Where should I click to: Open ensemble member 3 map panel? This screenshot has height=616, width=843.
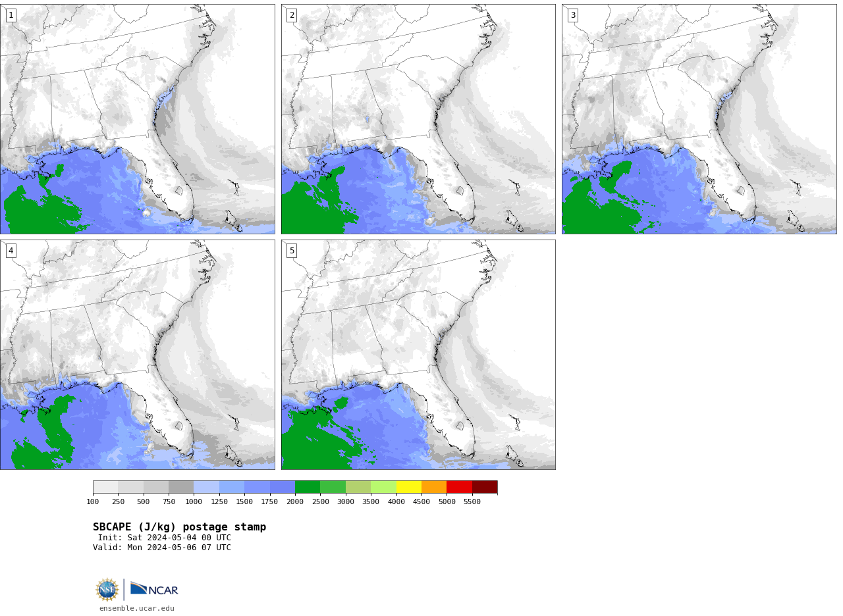[x=699, y=119]
